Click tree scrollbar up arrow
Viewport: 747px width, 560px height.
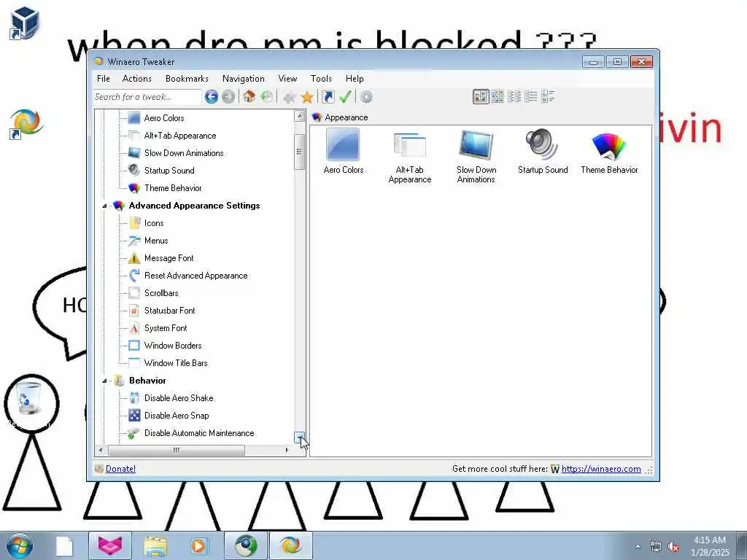(300, 116)
